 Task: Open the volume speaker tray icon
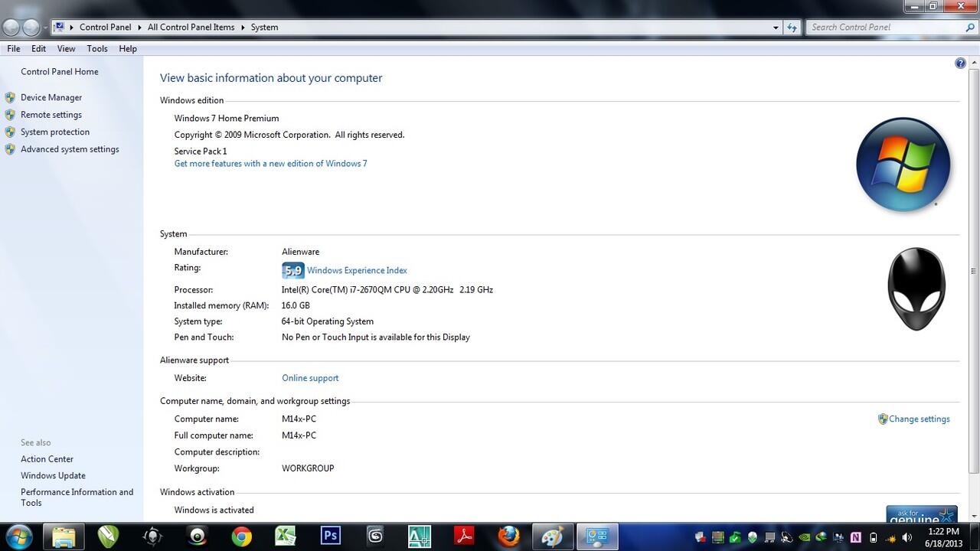click(x=907, y=537)
